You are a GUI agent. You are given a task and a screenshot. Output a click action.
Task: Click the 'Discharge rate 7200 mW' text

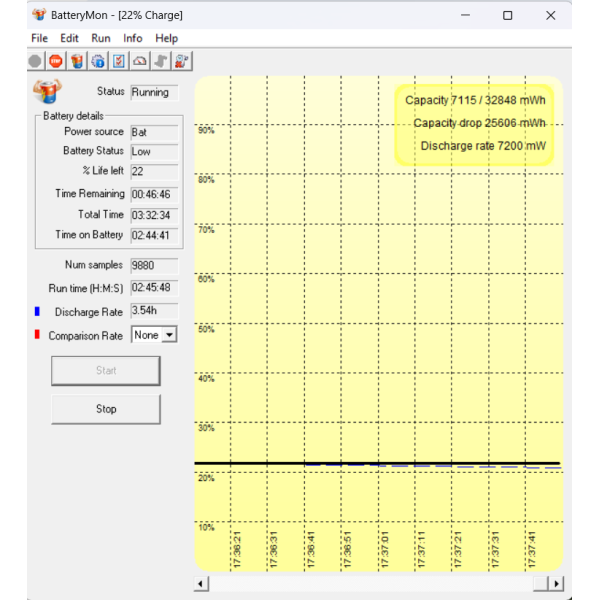tap(483, 146)
